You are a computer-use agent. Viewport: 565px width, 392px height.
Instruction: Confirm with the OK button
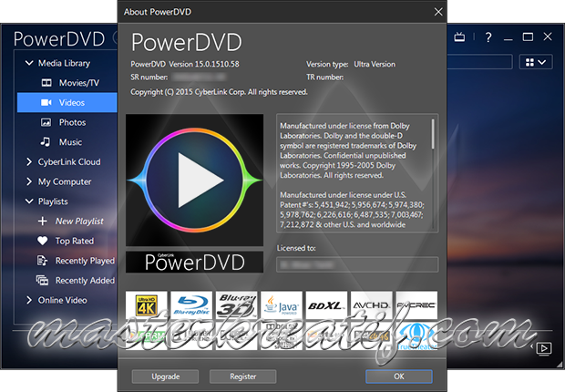point(399,377)
